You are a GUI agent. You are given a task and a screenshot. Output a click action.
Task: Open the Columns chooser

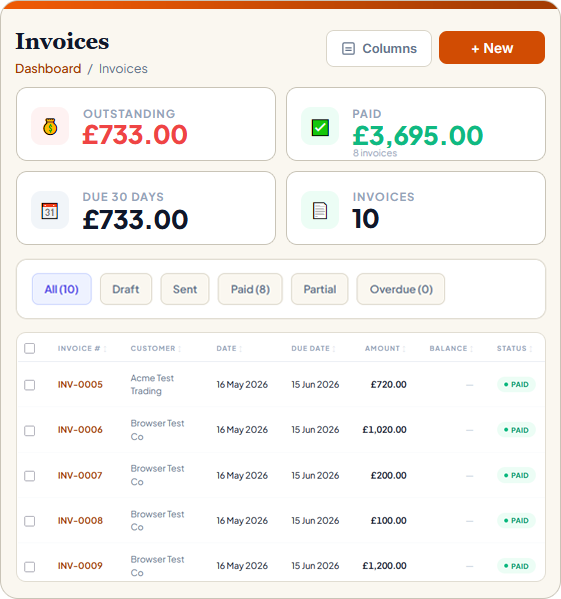point(379,49)
